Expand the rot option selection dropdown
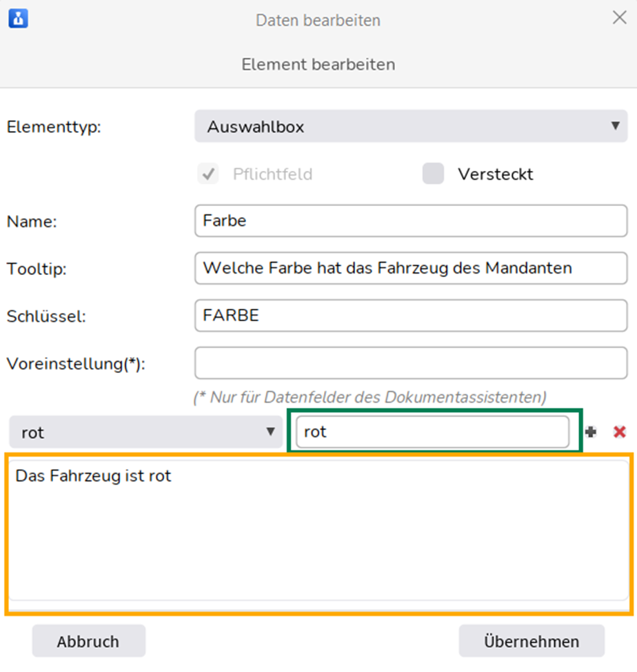The width and height of the screenshot is (637, 672). [x=145, y=432]
